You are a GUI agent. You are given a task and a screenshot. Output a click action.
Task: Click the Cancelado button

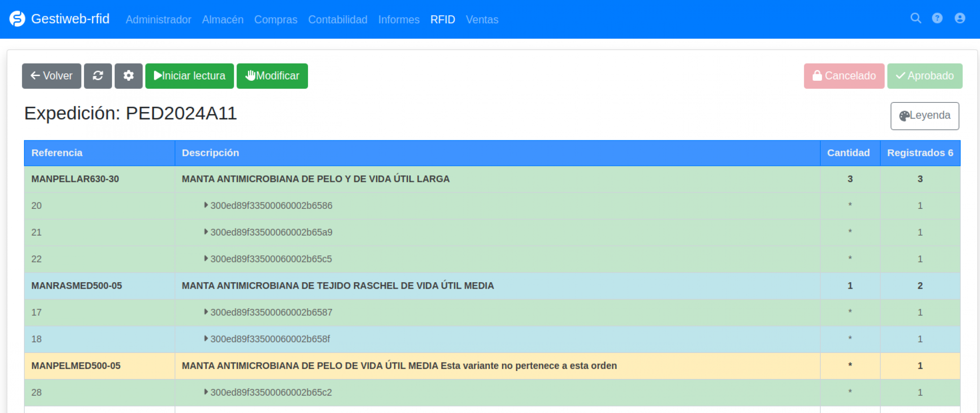[x=844, y=76]
